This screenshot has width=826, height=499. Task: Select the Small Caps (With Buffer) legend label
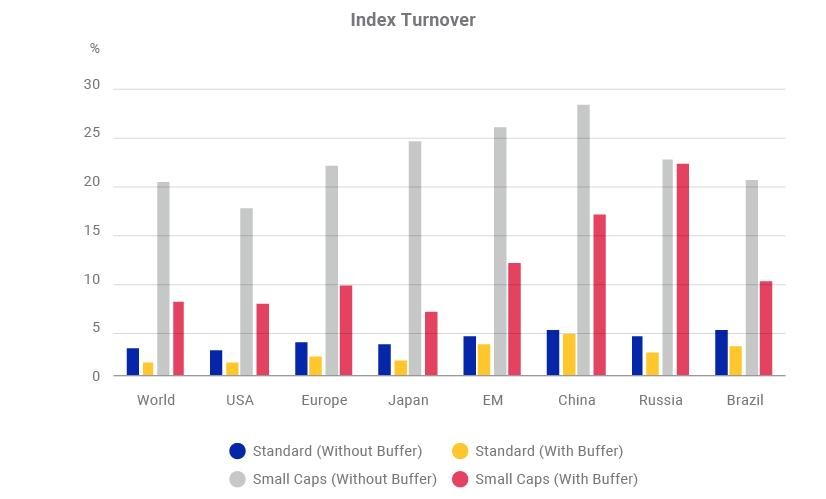[x=556, y=479]
